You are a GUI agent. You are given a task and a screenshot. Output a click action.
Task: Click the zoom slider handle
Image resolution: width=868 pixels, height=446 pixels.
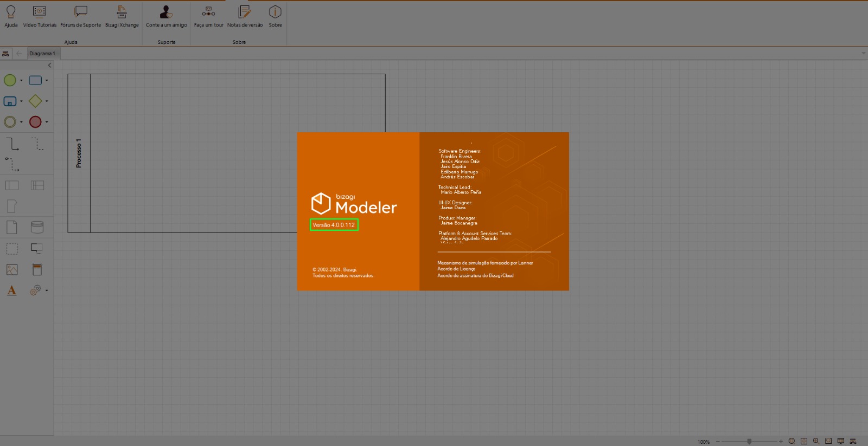click(x=749, y=441)
